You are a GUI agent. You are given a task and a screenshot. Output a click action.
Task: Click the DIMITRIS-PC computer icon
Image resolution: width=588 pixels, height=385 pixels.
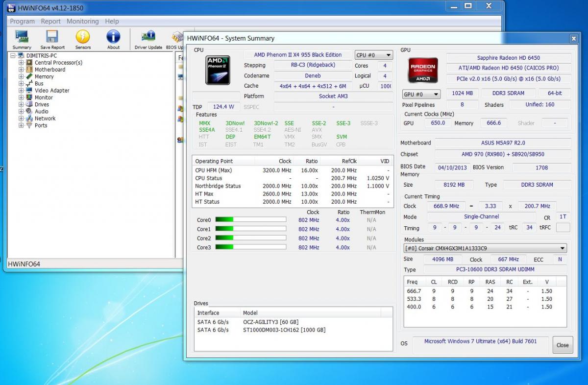tap(21, 56)
